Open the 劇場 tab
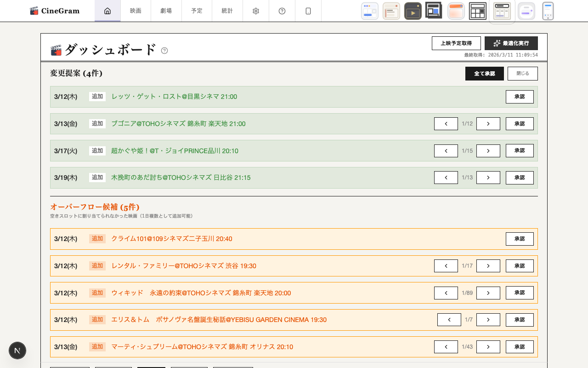This screenshot has width=588, height=368. (166, 11)
